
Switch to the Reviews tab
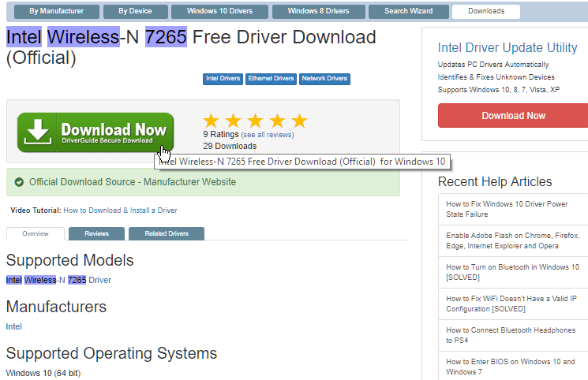click(x=96, y=233)
